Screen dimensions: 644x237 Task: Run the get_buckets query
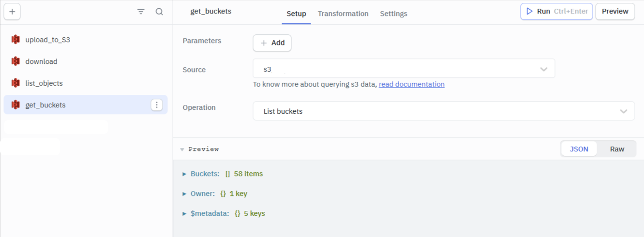click(x=556, y=12)
